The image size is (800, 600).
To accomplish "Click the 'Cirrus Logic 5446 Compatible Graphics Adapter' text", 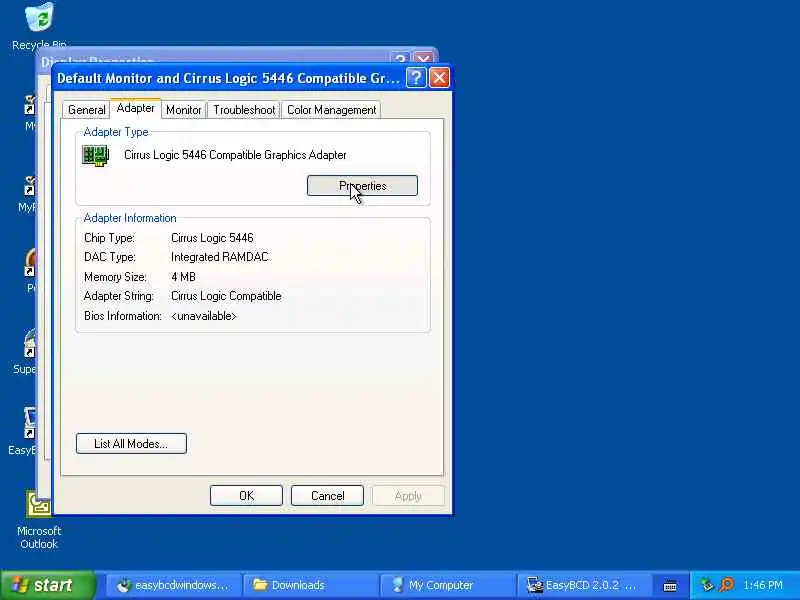I will (235, 155).
